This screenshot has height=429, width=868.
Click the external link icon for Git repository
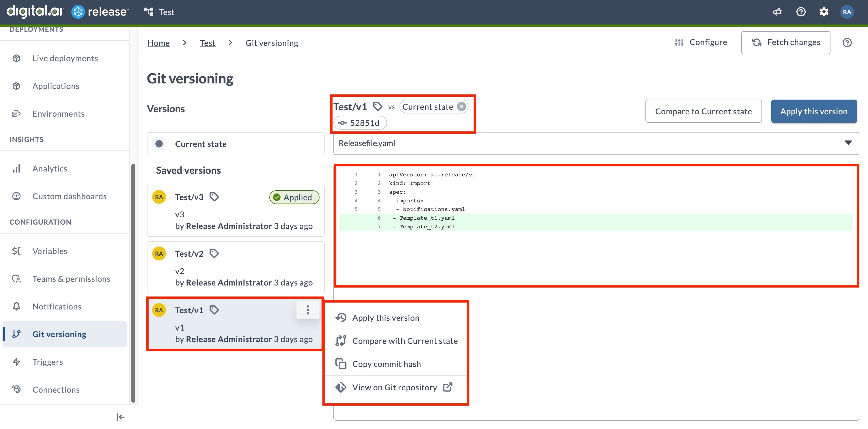coord(447,387)
